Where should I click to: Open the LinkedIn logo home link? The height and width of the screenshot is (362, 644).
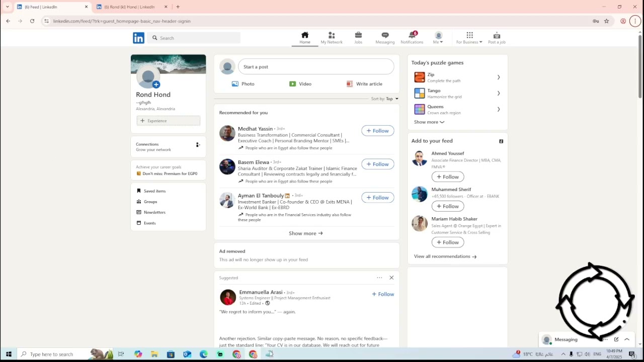(x=138, y=38)
